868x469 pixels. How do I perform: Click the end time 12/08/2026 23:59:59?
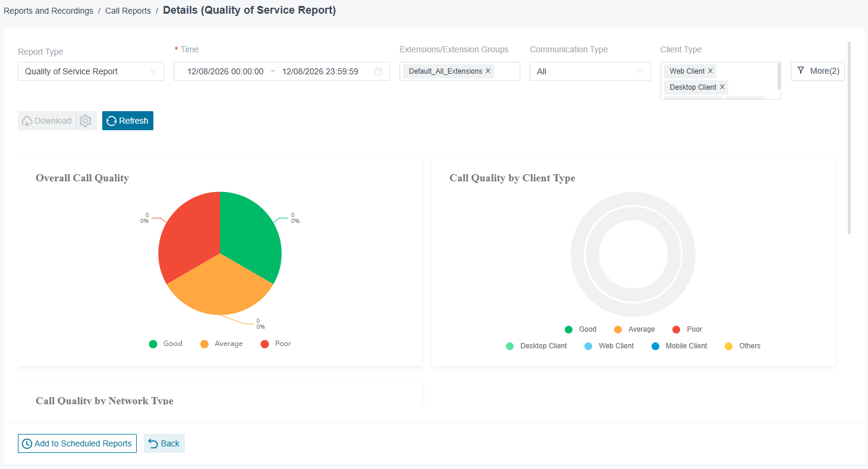pos(320,71)
